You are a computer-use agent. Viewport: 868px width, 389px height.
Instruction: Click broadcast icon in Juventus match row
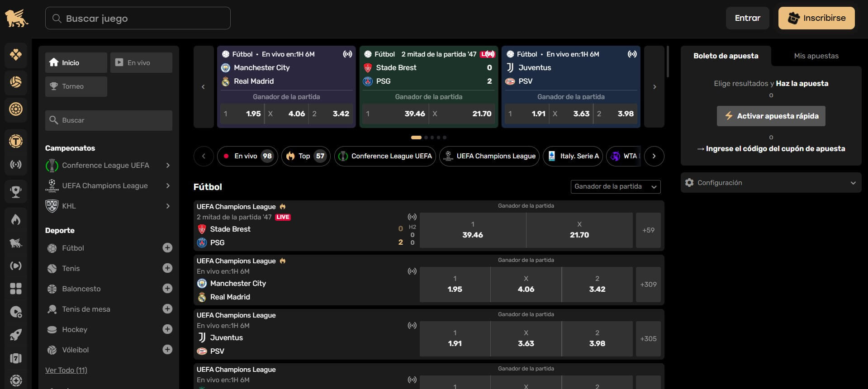tap(412, 326)
